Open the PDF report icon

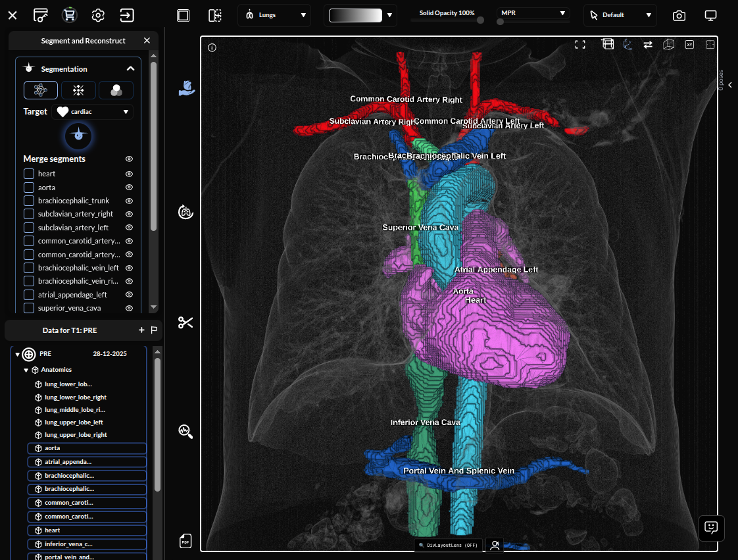tap(185, 542)
